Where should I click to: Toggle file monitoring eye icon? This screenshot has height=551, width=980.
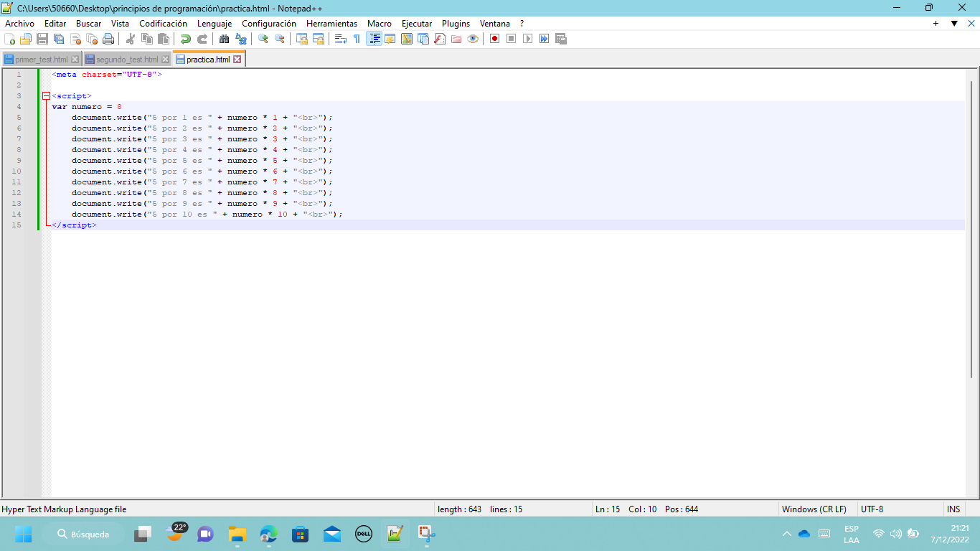point(473,39)
